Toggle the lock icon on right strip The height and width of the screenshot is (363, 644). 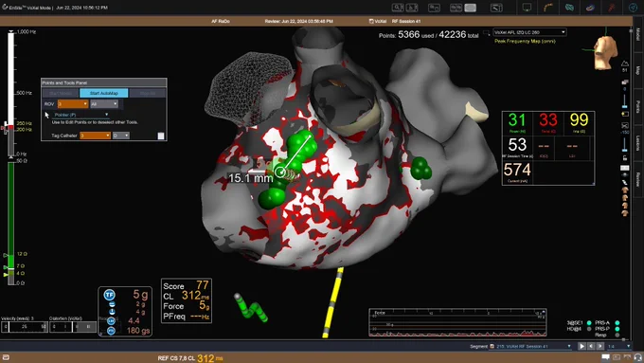[x=625, y=158]
